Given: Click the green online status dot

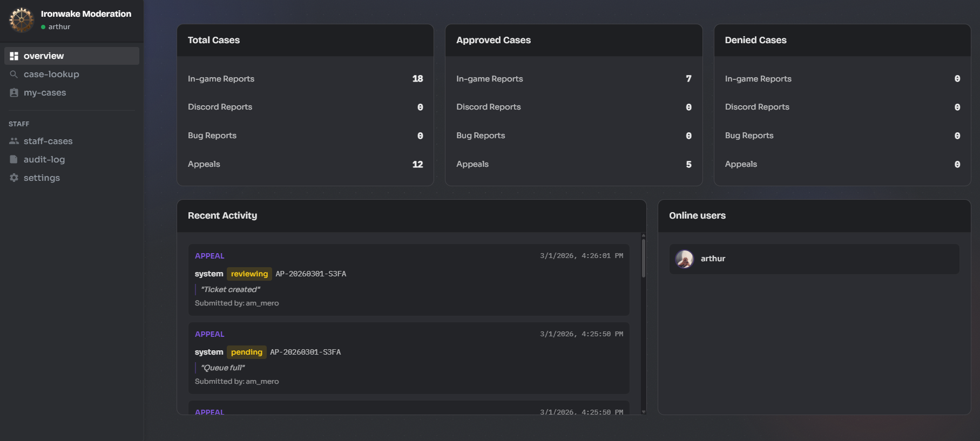Looking at the screenshot, I should 43,27.
